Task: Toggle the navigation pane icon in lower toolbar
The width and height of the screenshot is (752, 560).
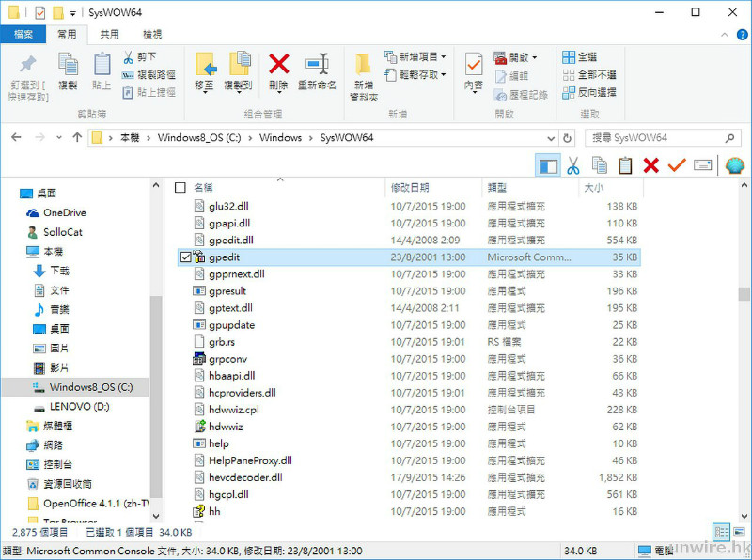Action: coord(548,166)
